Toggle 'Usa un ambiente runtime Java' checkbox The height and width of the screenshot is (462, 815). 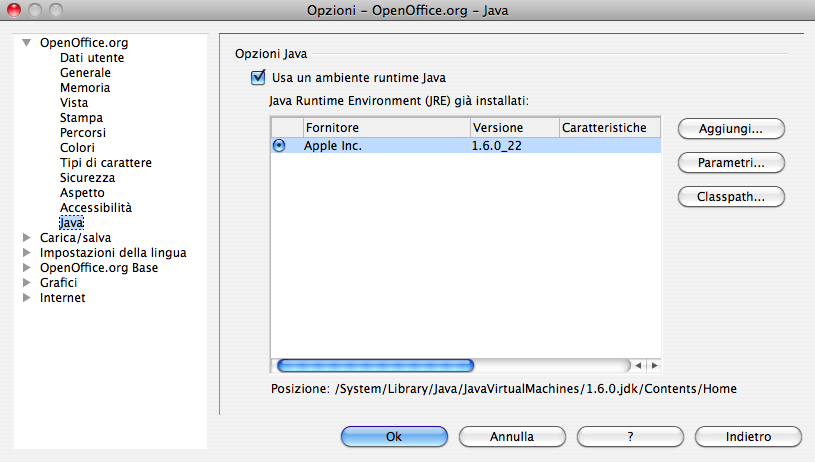click(x=258, y=78)
